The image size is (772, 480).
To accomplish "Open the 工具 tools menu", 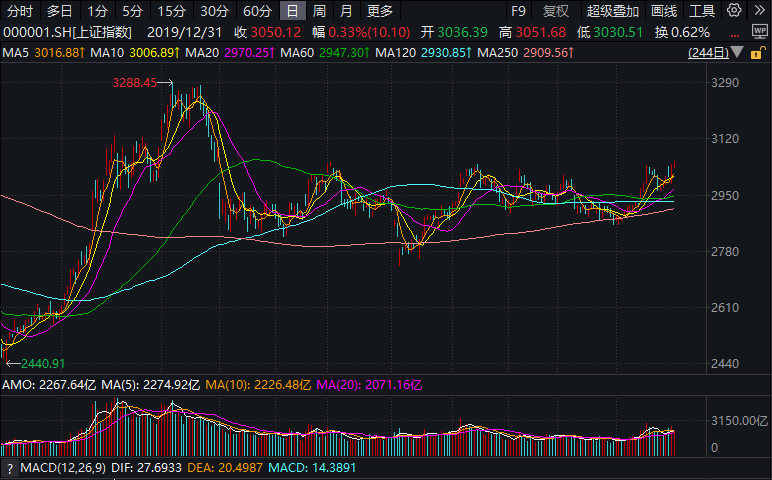I will tap(703, 11).
